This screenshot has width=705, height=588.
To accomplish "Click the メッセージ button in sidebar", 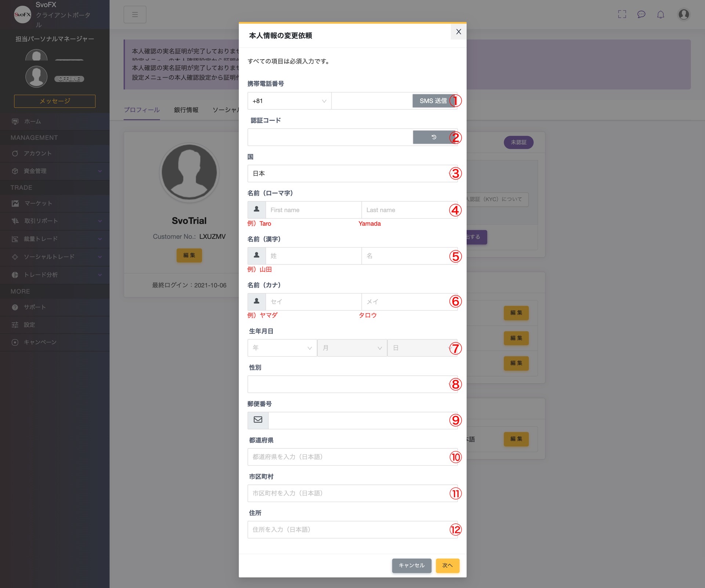I will pyautogui.click(x=55, y=101).
